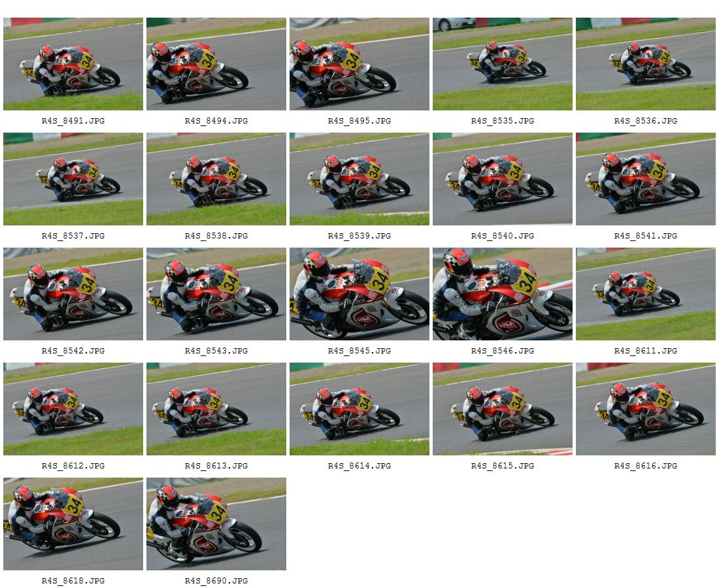
Task: Open the R4S_8615.JPG thumbnail
Action: [x=503, y=409]
